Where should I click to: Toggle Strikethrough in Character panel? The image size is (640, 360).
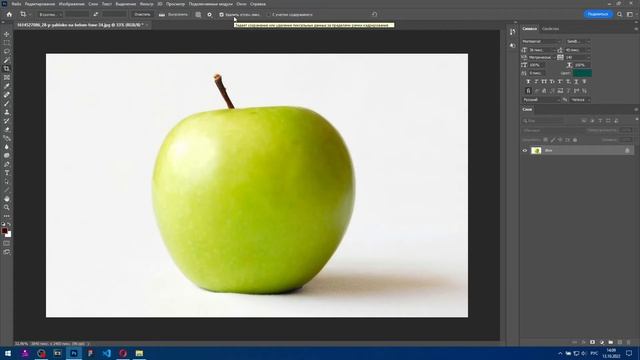tap(584, 82)
